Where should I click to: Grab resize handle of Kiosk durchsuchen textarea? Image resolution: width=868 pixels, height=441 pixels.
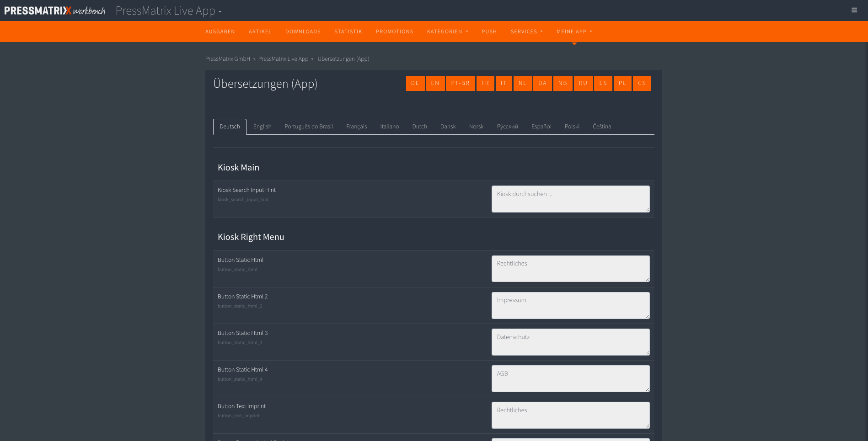point(647,210)
